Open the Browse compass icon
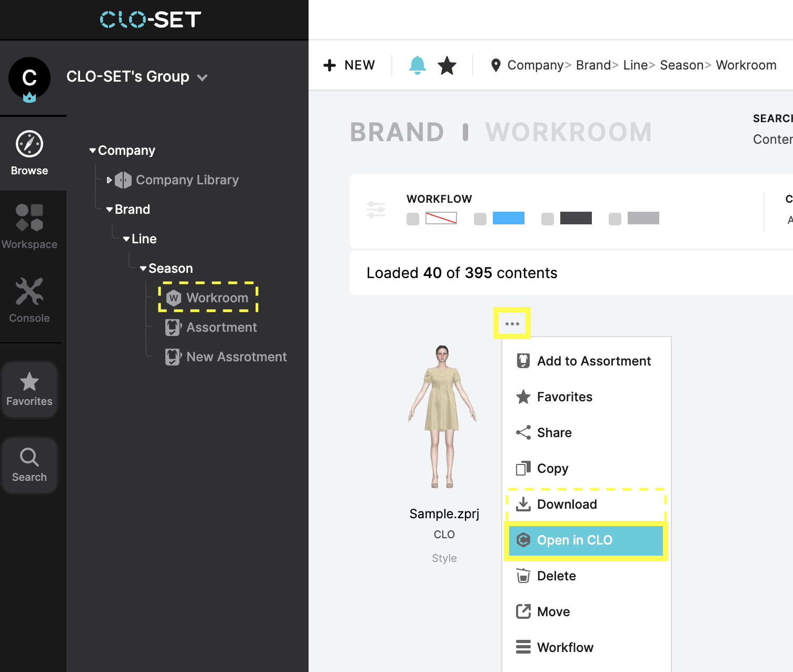Viewport: 793px width, 672px height. pos(29,144)
